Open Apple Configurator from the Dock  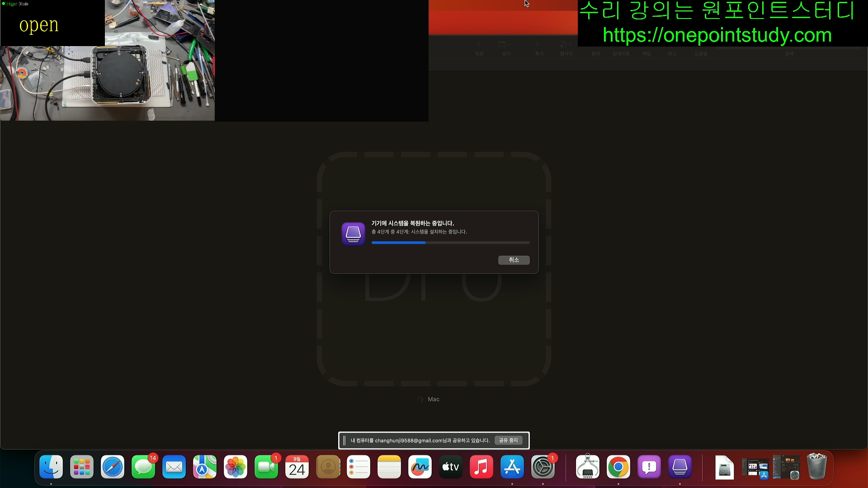tap(679, 467)
